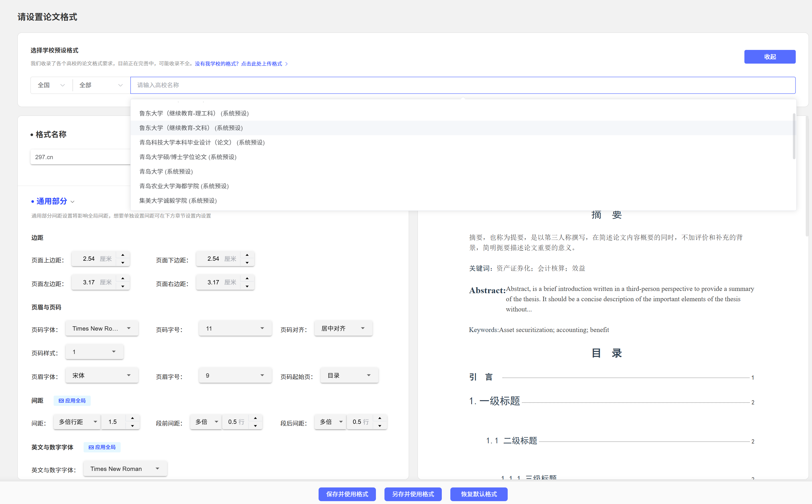
Task: Open the 页码字体 Times New Roman dropdown
Action: click(x=102, y=328)
